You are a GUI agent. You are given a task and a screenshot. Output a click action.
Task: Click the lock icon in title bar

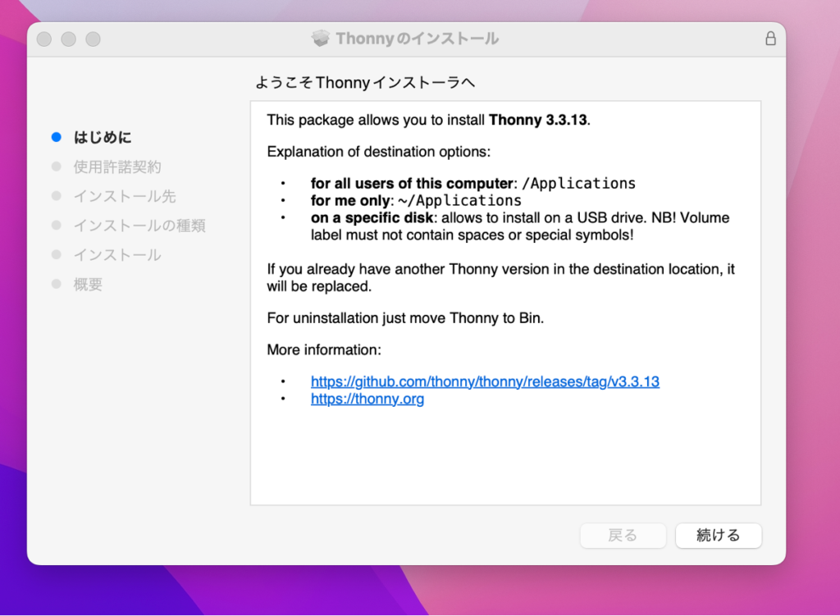pyautogui.click(x=770, y=39)
